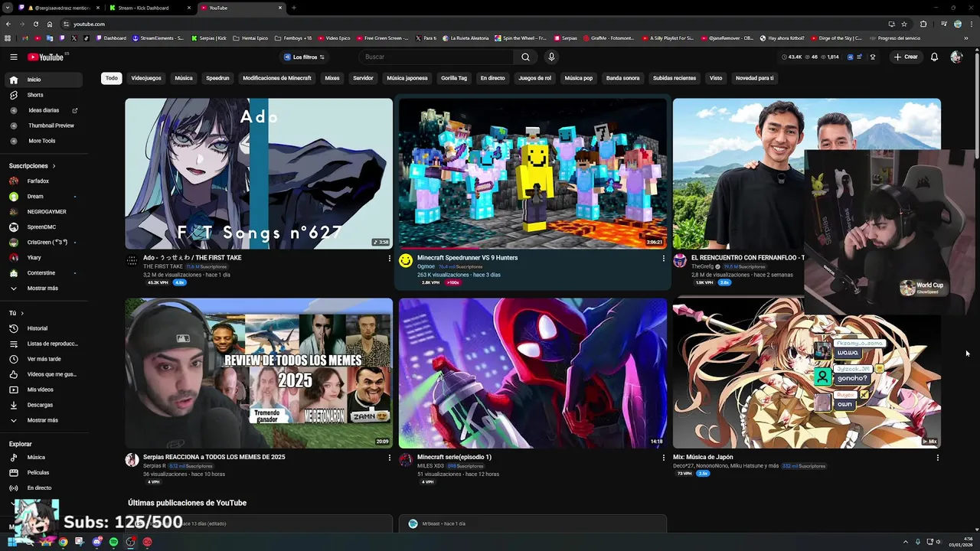980x551 pixels.
Task: Open Ideas diarias in sidebar
Action: [43, 110]
